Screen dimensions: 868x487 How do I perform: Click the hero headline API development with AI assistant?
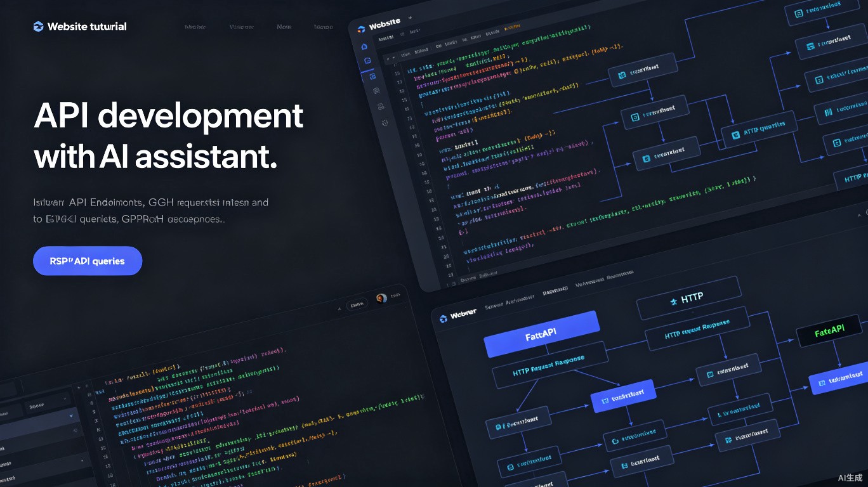(169, 136)
